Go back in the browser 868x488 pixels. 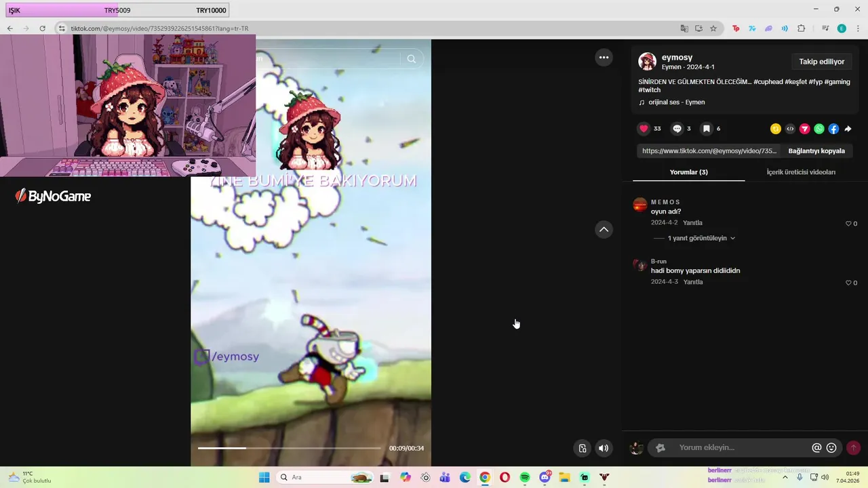(9, 28)
